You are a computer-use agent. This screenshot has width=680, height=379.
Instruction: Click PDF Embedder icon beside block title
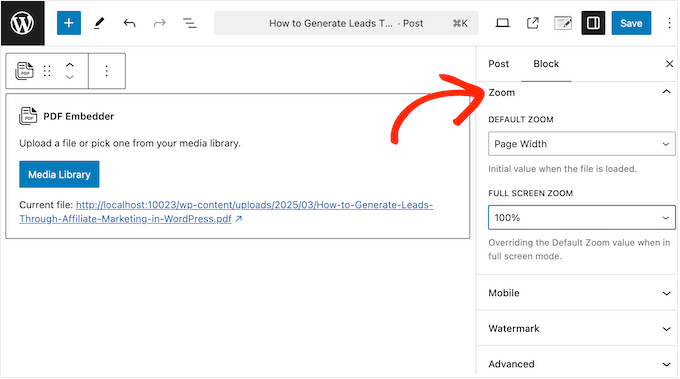click(28, 116)
